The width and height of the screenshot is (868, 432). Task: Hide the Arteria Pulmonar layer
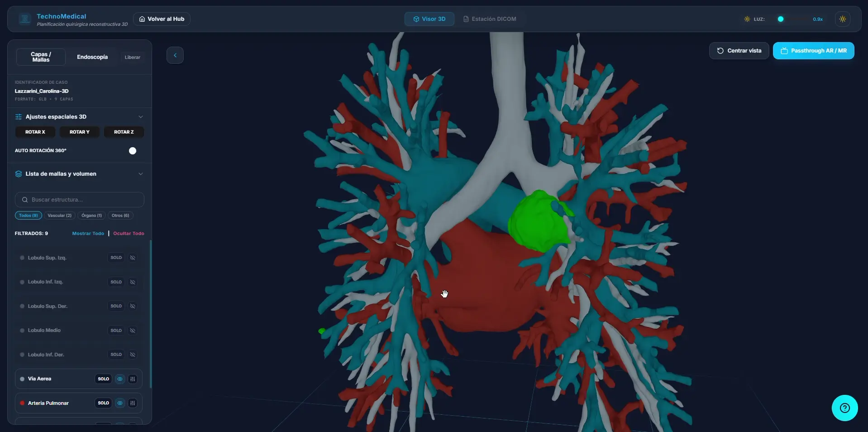pos(120,403)
